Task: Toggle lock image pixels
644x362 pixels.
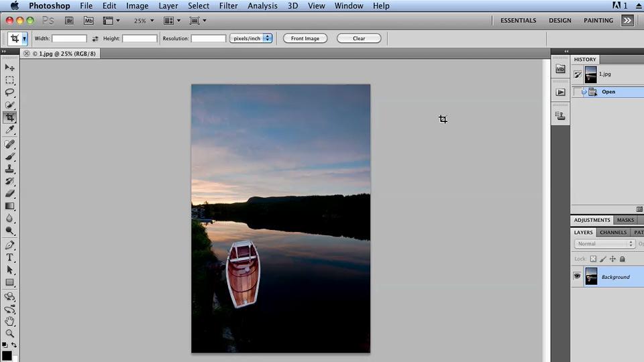Action: [603, 259]
